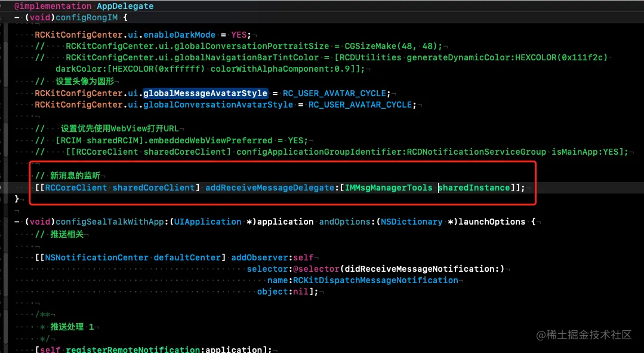Click UIApplication parameter type
This screenshot has height=353, width=644.
point(208,222)
